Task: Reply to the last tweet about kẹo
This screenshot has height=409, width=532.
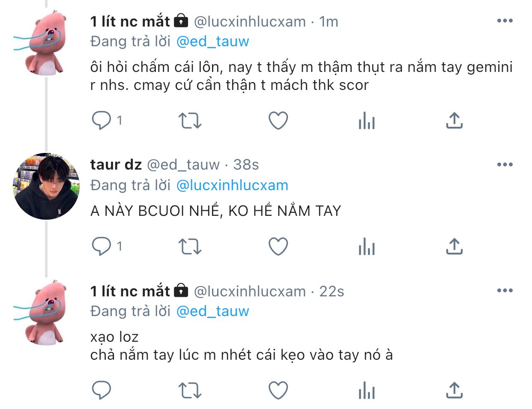Action: 102,391
